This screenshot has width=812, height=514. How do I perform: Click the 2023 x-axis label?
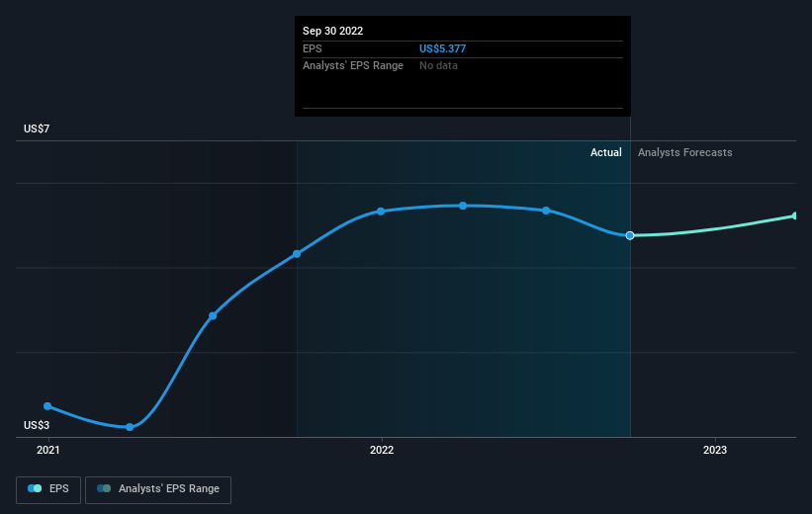pos(715,451)
